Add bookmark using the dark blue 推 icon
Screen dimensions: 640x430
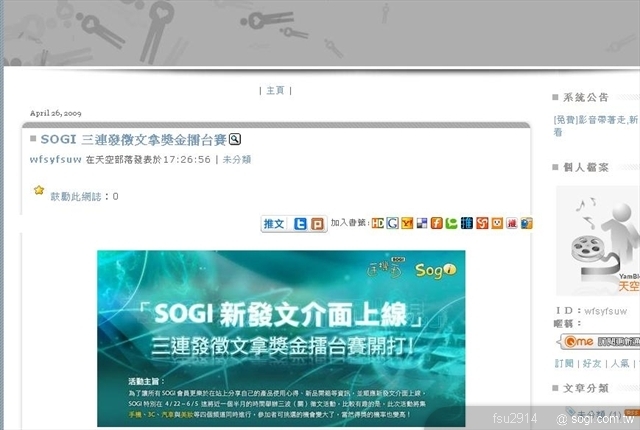(x=467, y=223)
